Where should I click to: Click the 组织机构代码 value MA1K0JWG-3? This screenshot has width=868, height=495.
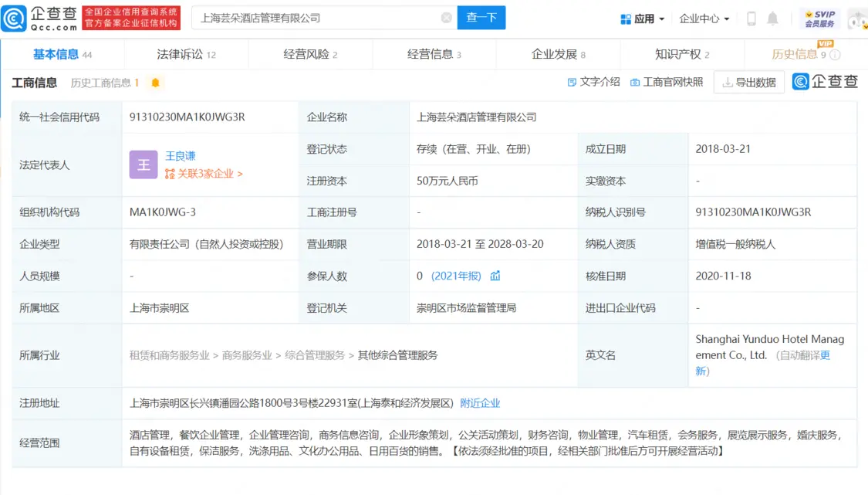coord(162,212)
